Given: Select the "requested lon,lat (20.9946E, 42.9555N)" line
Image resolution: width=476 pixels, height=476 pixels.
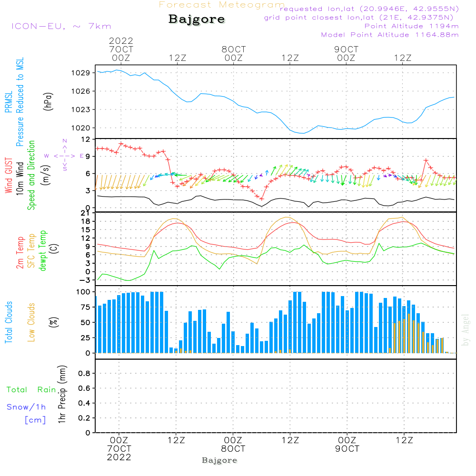Looking at the screenshot, I should coord(369,9).
